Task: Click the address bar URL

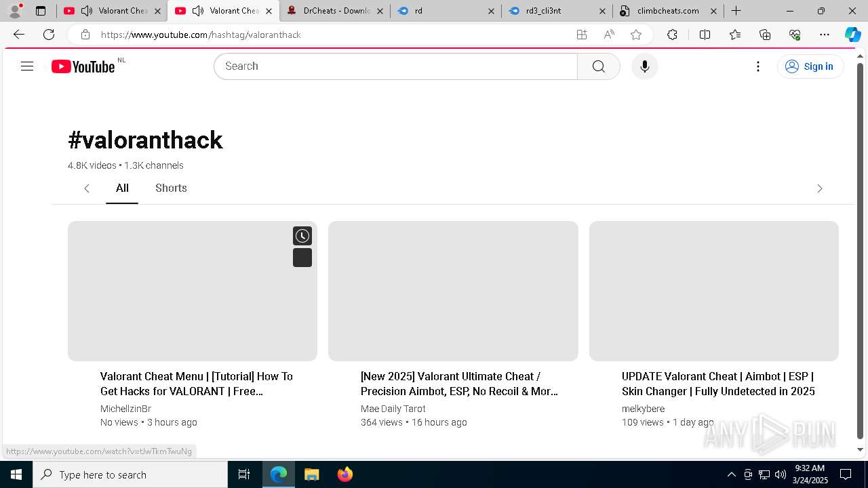Action: click(201, 35)
